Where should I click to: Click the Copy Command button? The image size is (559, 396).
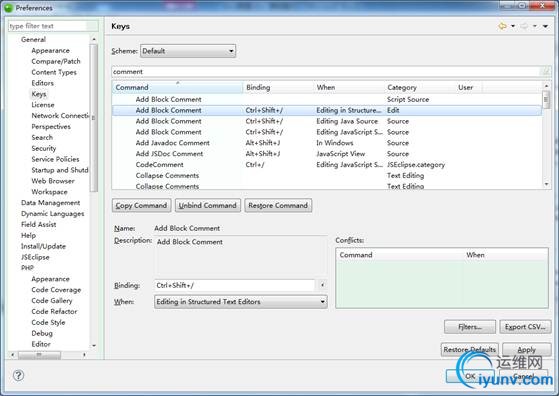tap(142, 206)
